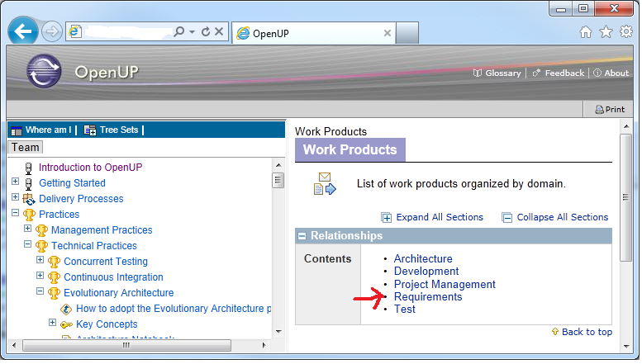Open the Evolutionary Architecture link

(119, 293)
